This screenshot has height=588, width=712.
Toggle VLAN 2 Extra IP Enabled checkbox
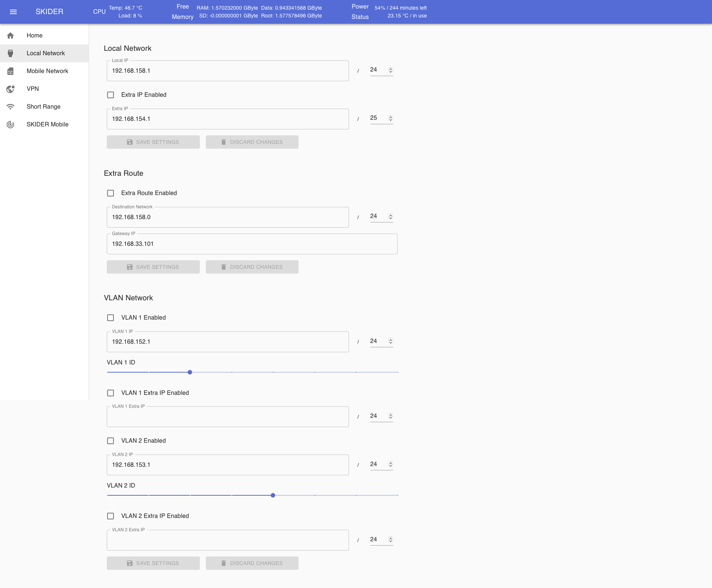click(x=111, y=516)
